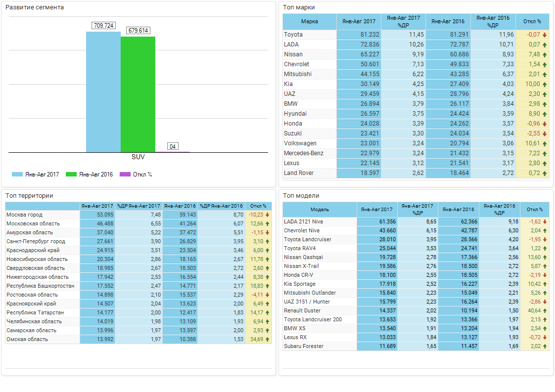
Task: Select the UAZ brand row label
Action: (289, 94)
